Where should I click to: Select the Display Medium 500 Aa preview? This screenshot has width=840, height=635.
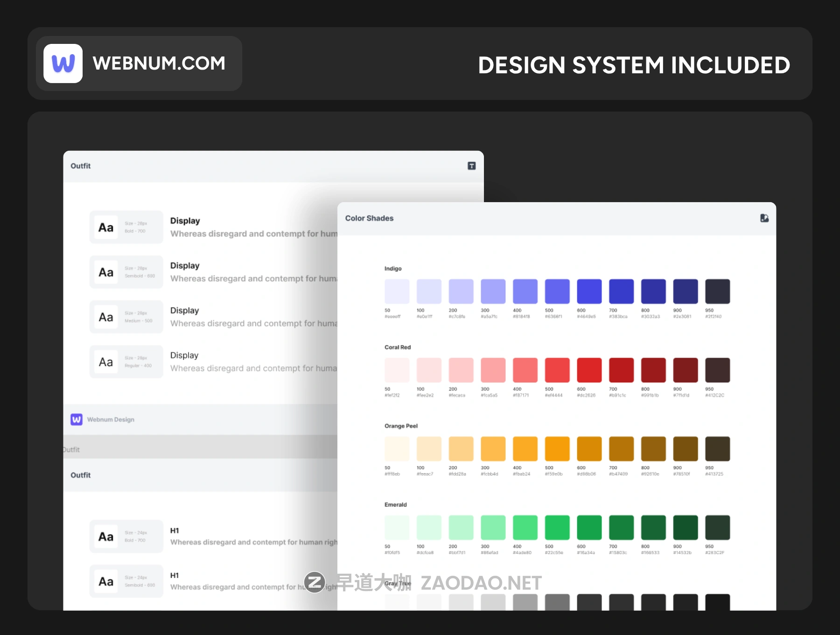click(x=106, y=317)
